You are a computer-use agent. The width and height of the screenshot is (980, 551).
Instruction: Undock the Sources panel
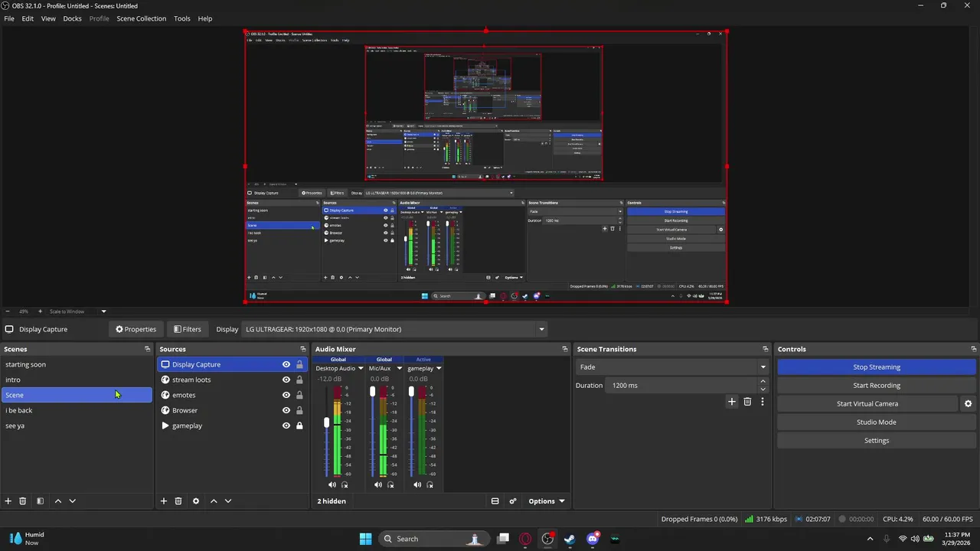303,349
